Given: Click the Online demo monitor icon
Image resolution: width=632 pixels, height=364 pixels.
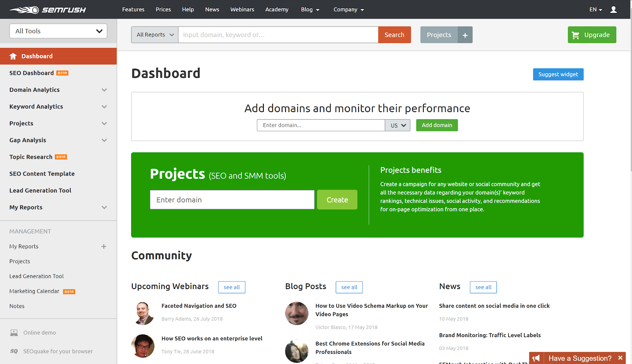Looking at the screenshot, I should [14, 333].
